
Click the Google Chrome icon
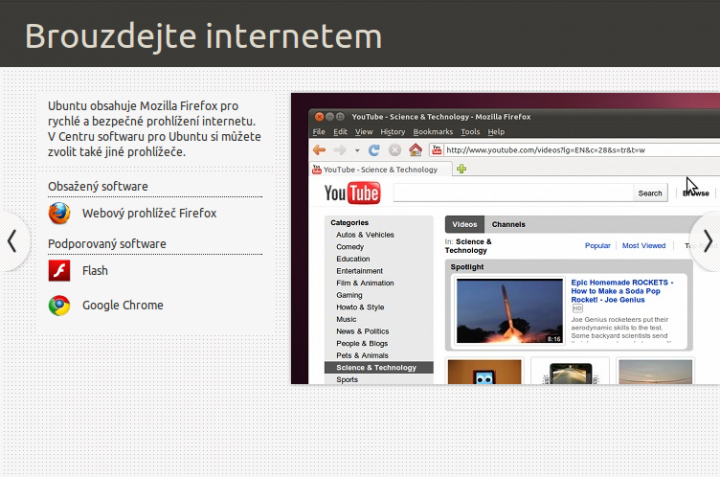[59, 305]
